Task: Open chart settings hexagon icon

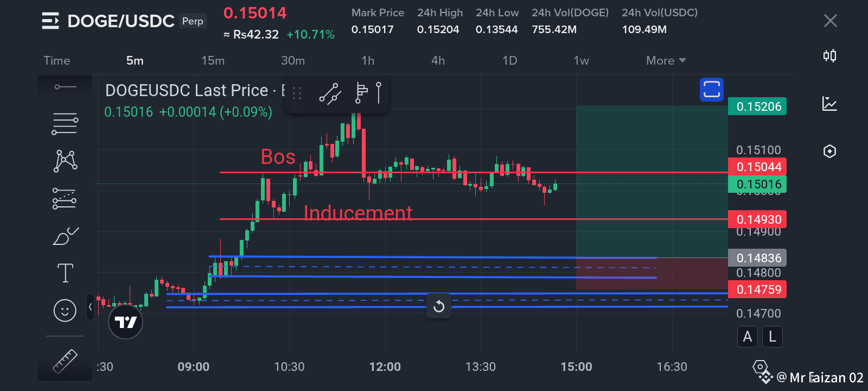Action: [x=829, y=151]
